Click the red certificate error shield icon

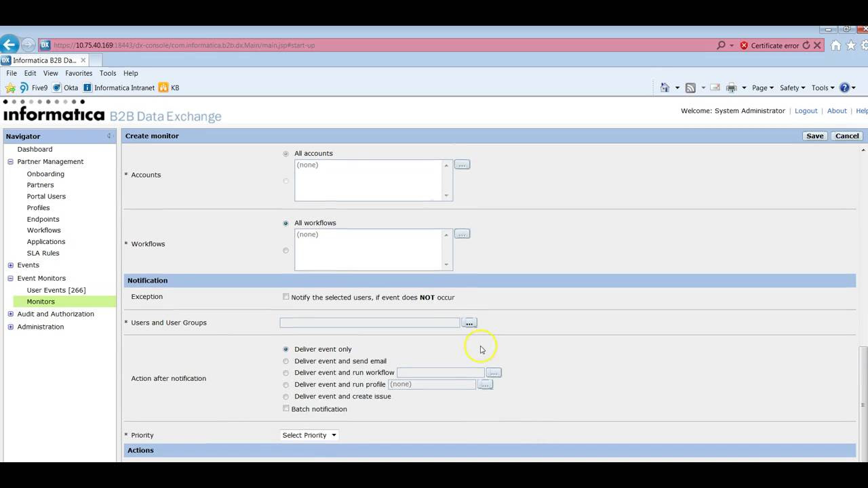tap(744, 45)
